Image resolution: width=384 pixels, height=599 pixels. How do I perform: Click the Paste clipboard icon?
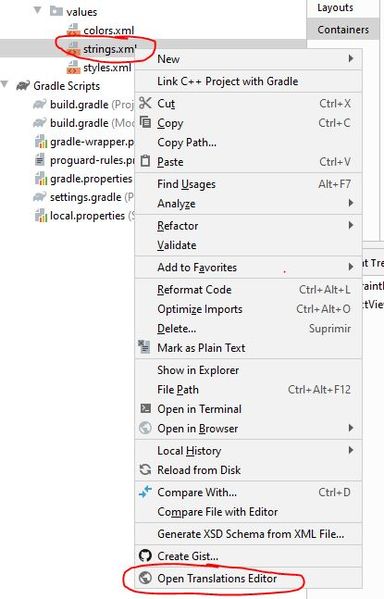click(145, 161)
